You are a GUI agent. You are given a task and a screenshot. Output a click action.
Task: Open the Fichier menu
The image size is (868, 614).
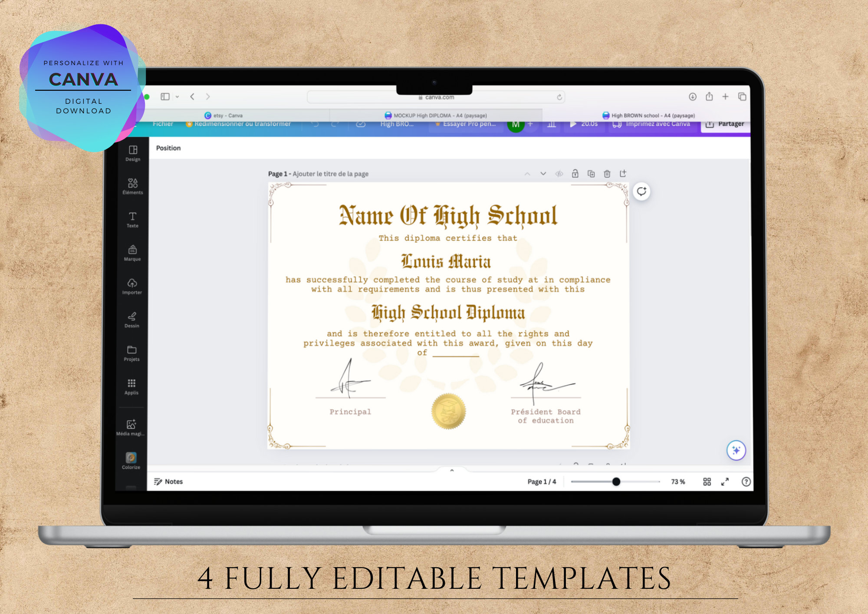pyautogui.click(x=163, y=123)
